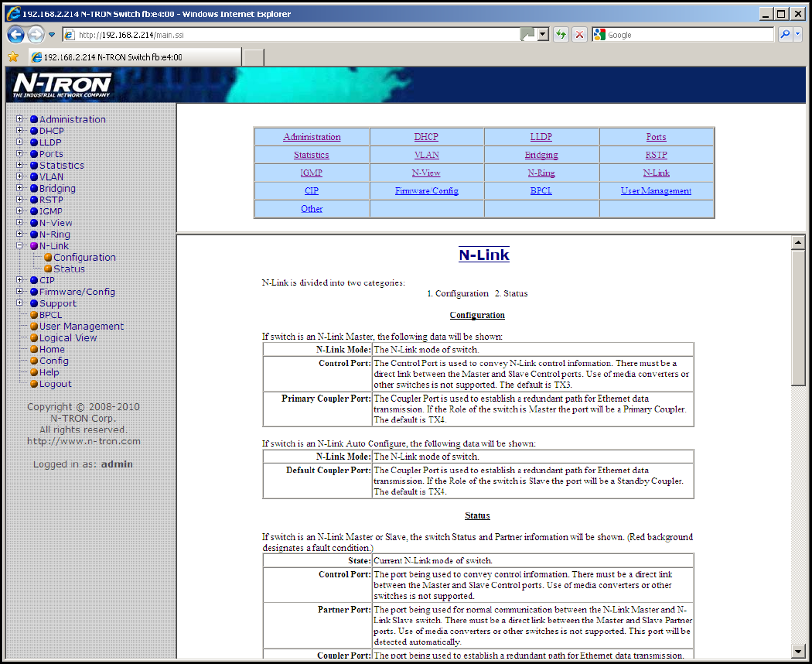Collapse the N-Link tree node
Screen dimensions: 812x664
(x=19, y=245)
